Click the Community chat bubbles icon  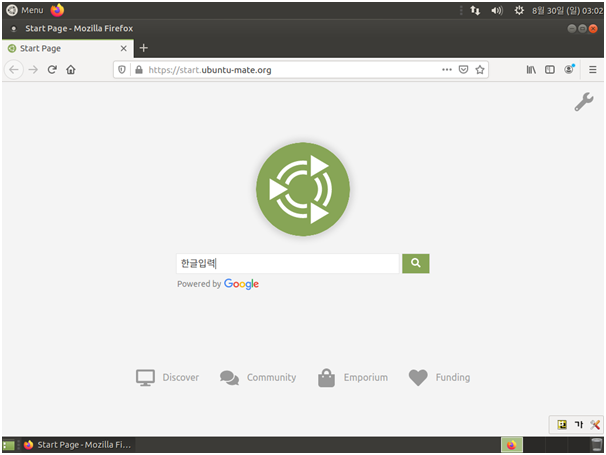(230, 378)
